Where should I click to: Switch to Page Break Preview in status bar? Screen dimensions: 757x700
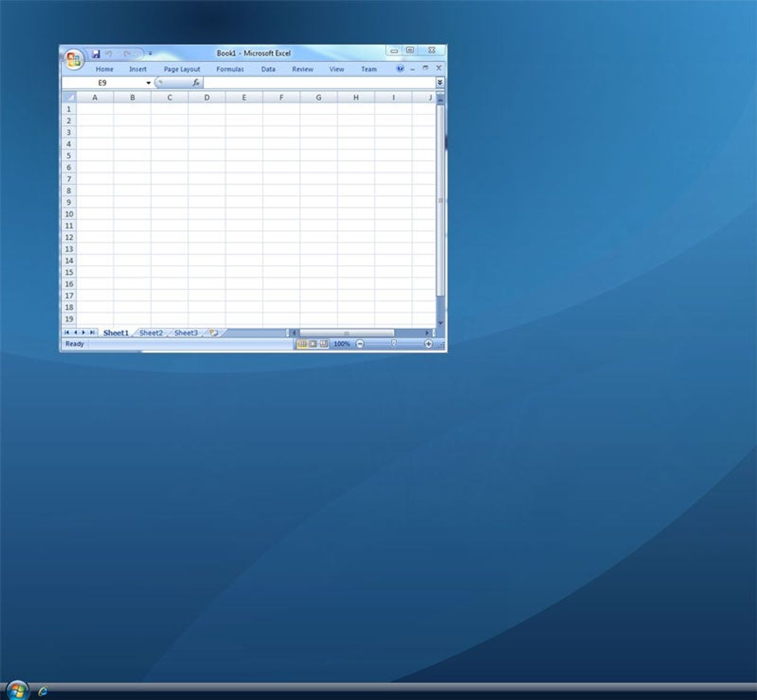click(x=324, y=344)
